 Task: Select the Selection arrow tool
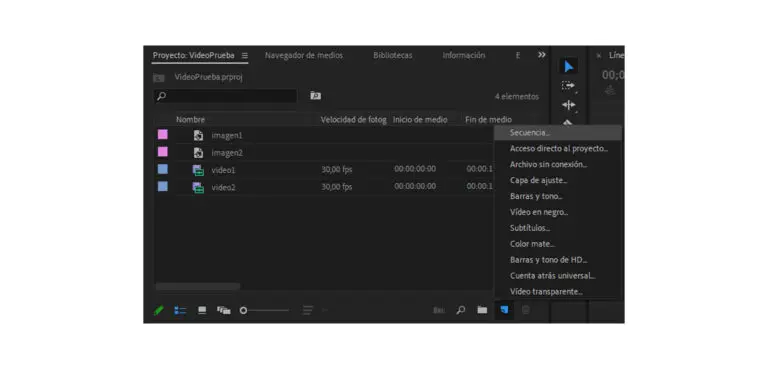(569, 67)
